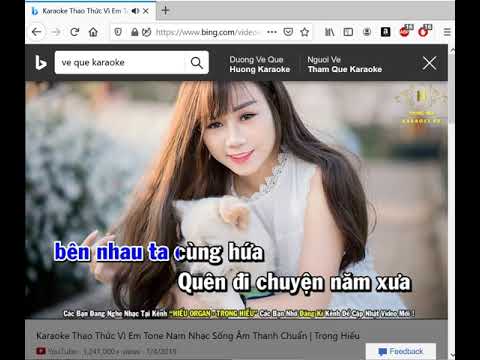Click the autoplay permission icon in address bar
480x360 pixels.
click(x=147, y=32)
